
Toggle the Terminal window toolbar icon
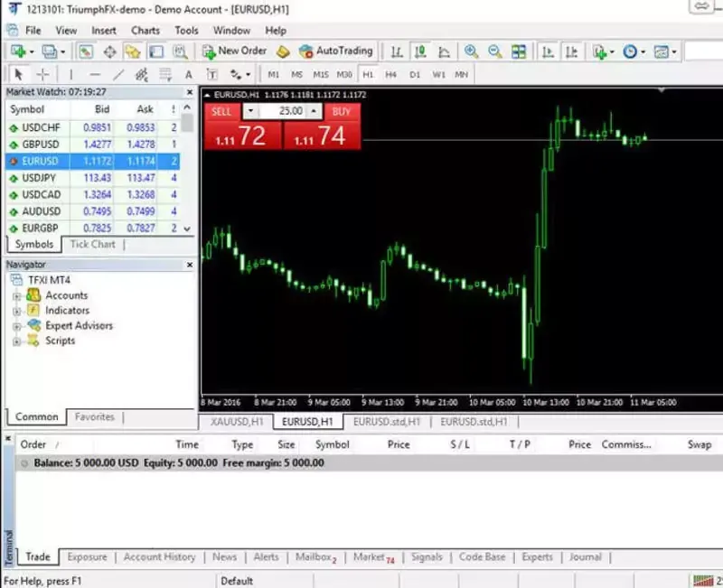[x=156, y=51]
